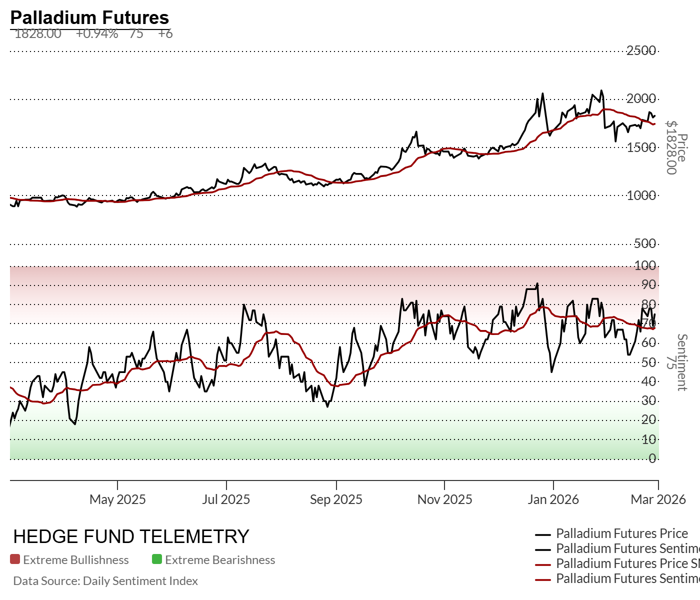
Task: Select the May 2025 x-axis label
Action: click(117, 499)
